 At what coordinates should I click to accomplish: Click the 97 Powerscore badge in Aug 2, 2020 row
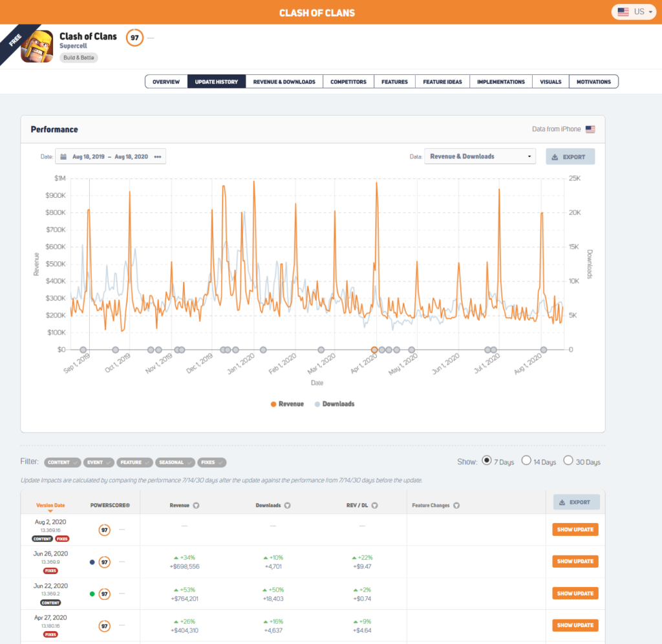[104, 530]
